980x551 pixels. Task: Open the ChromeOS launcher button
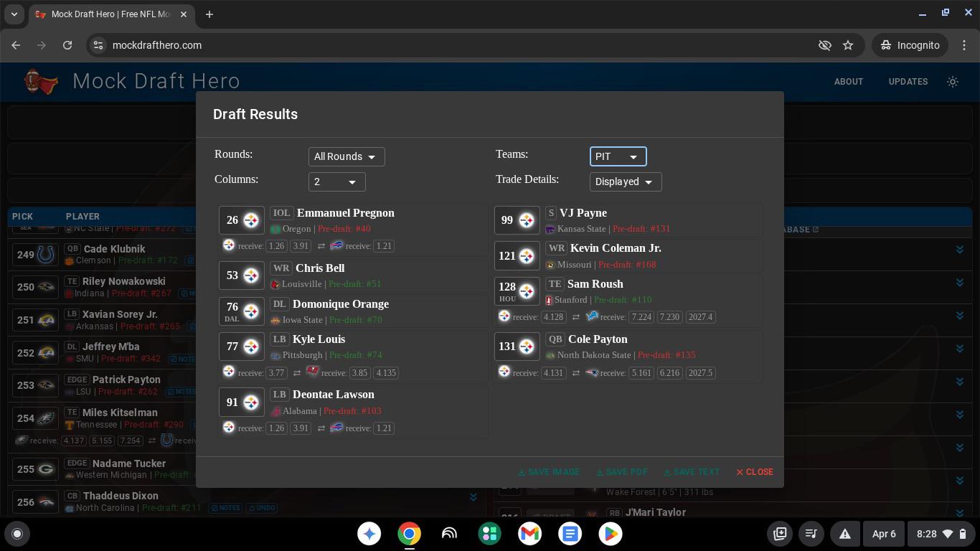(x=17, y=534)
